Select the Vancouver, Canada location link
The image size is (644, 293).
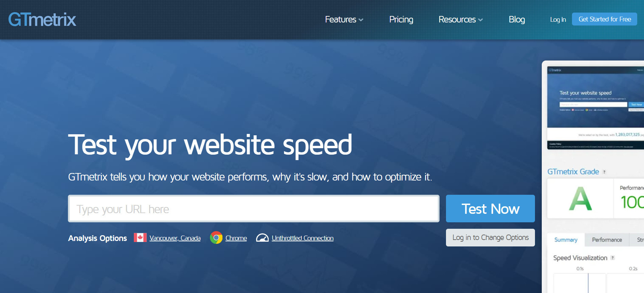[x=175, y=238]
